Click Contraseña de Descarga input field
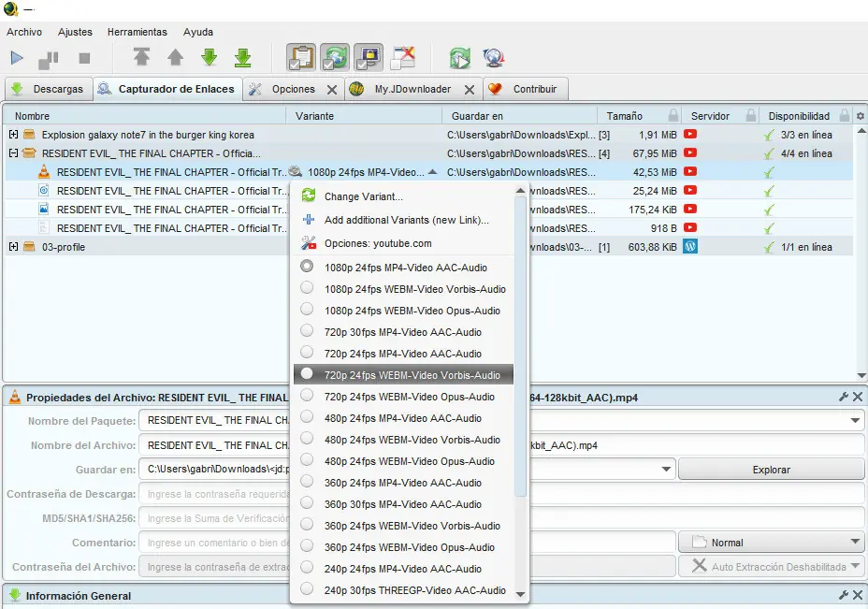This screenshot has height=609, width=868. pos(501,494)
